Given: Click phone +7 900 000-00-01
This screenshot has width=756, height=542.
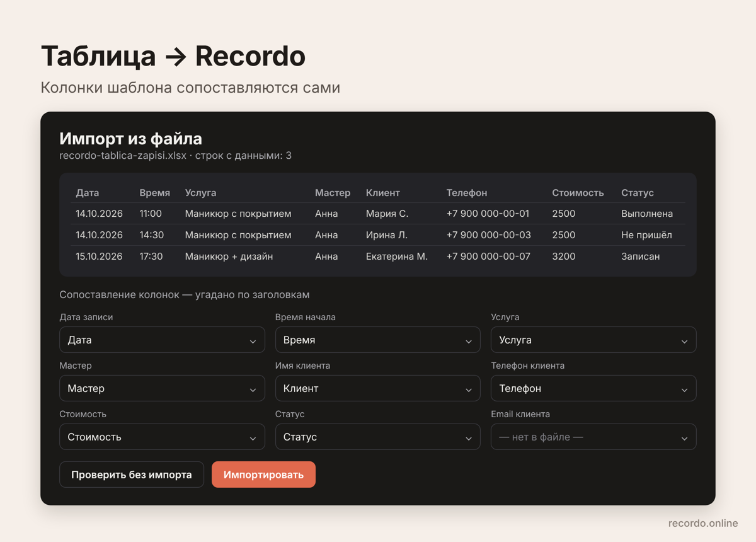Looking at the screenshot, I should (x=488, y=214).
